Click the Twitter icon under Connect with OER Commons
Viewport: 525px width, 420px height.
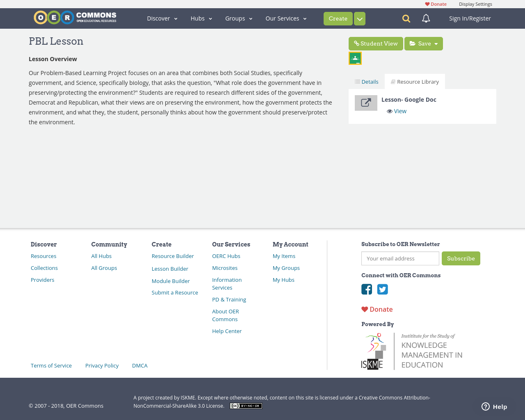(382, 289)
